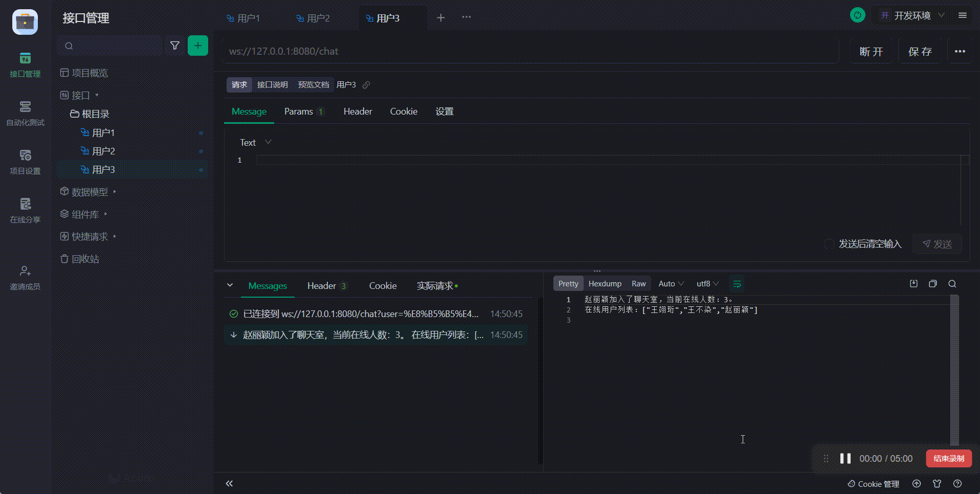Open the 实际请求 tab

click(x=437, y=286)
